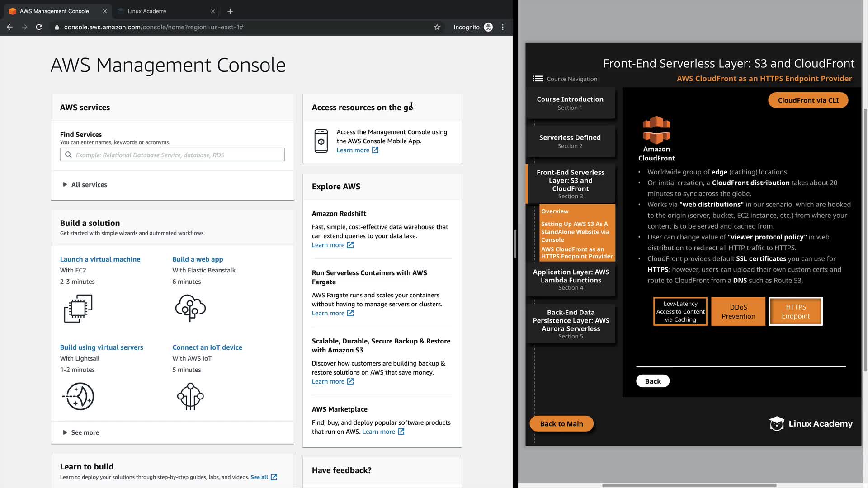Click the EC2 virtual machine chip icon

click(78, 308)
